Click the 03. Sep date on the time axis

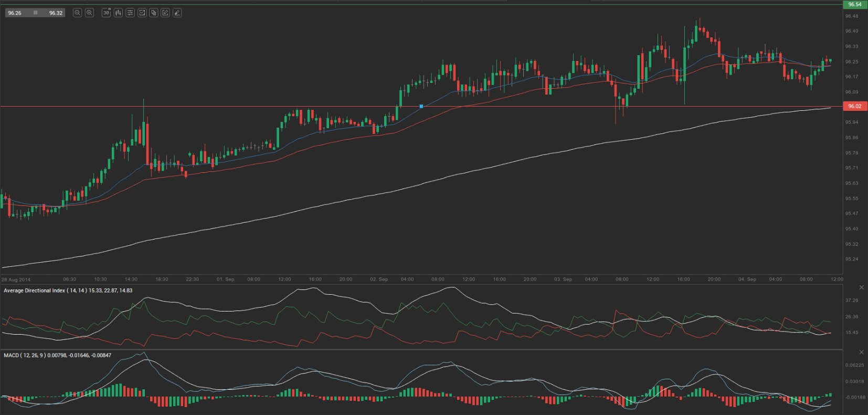[563, 279]
